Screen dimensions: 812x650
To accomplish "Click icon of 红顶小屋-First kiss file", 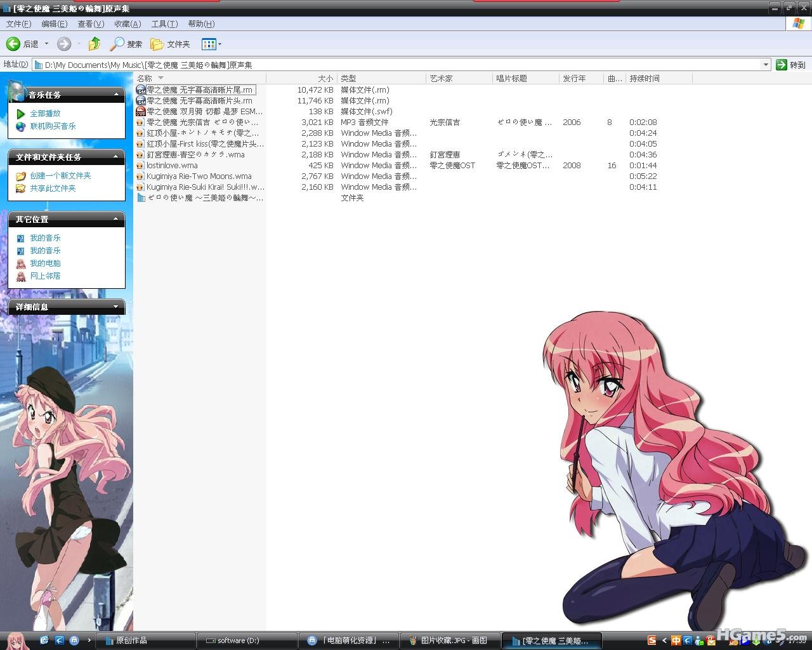I will (x=141, y=144).
